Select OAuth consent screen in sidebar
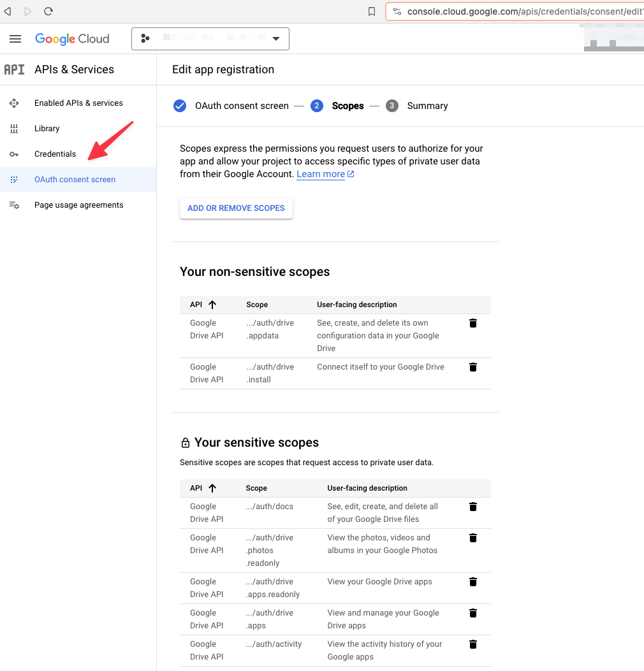Viewport: 644px width, 671px height. (x=78, y=180)
